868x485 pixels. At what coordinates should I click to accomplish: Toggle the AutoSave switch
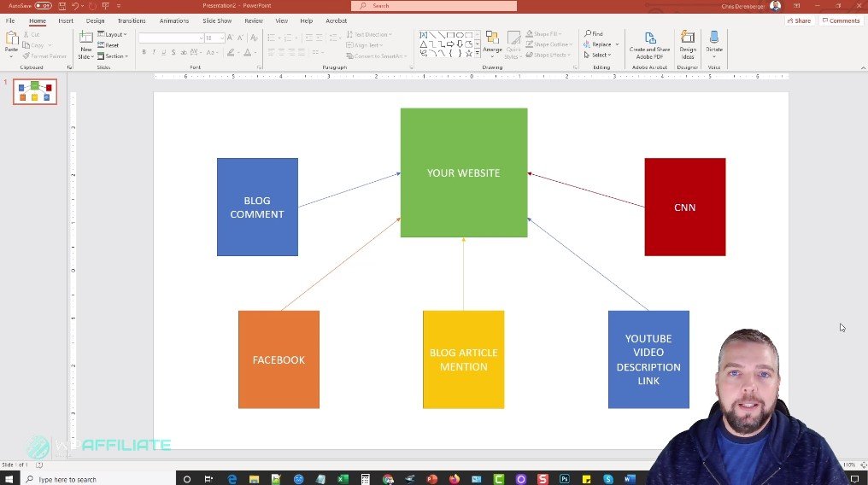point(43,6)
